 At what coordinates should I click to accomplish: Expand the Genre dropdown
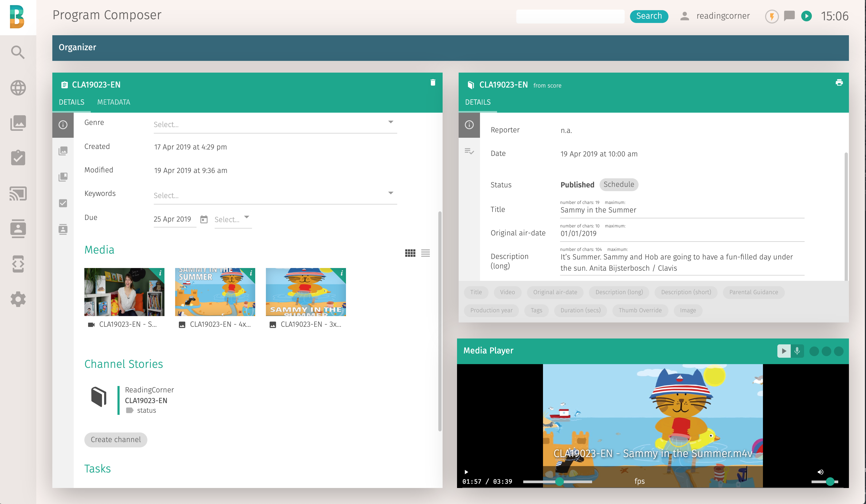coord(390,122)
